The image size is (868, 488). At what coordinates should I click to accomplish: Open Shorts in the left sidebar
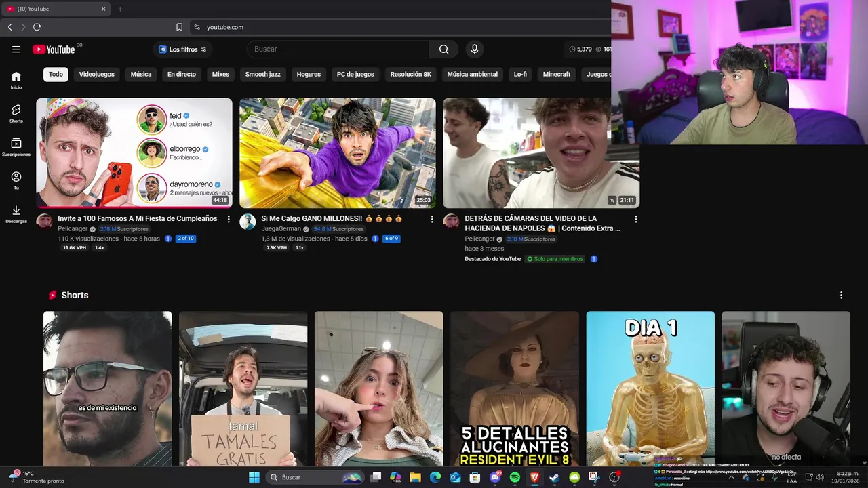16,113
